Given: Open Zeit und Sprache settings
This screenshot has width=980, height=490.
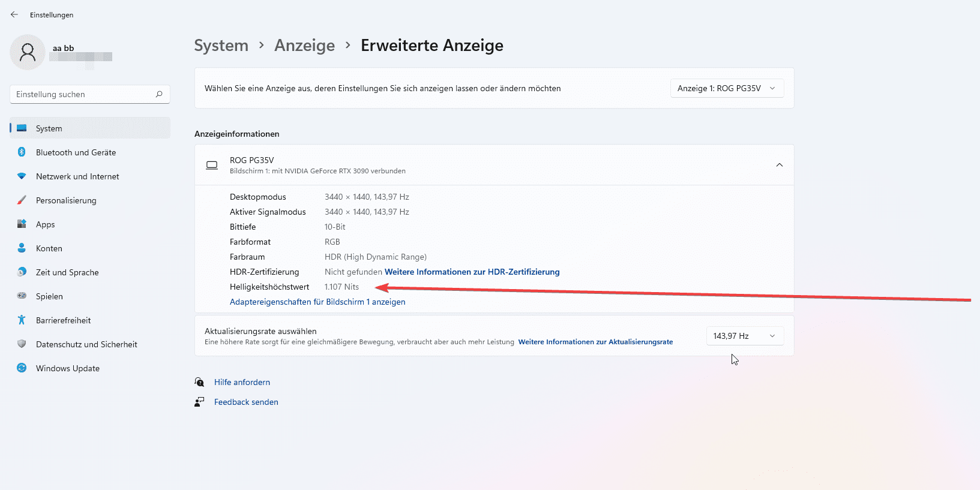Looking at the screenshot, I should (x=67, y=272).
